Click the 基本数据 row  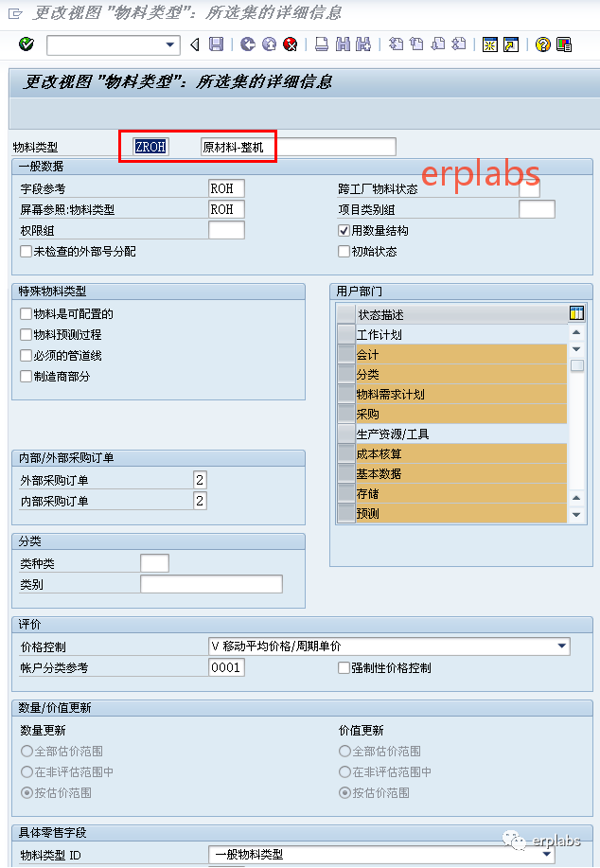pyautogui.click(x=461, y=473)
